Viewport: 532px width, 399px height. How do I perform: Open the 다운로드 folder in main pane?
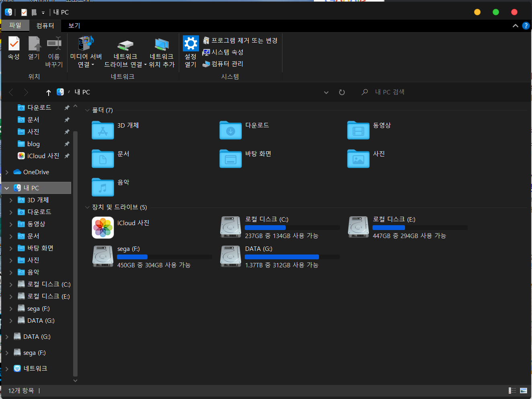tap(231, 130)
